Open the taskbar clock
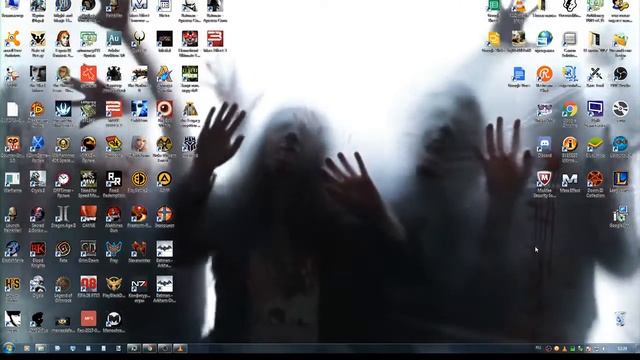Image resolution: width=640 pixels, height=360 pixels. 622,348
